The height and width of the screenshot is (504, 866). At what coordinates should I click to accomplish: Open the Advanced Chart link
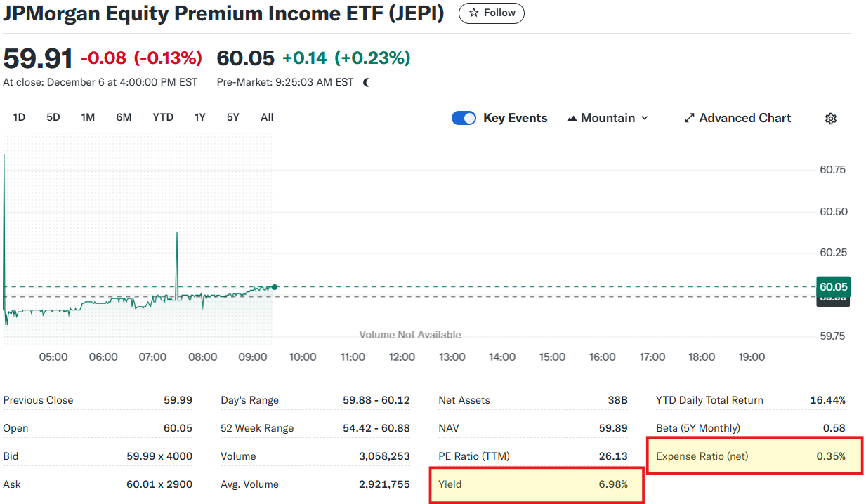click(x=737, y=118)
